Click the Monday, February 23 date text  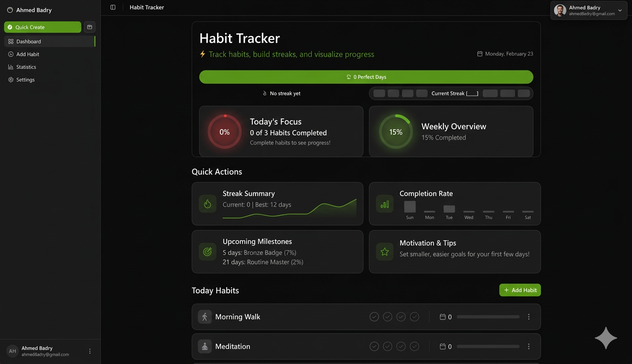click(x=509, y=54)
